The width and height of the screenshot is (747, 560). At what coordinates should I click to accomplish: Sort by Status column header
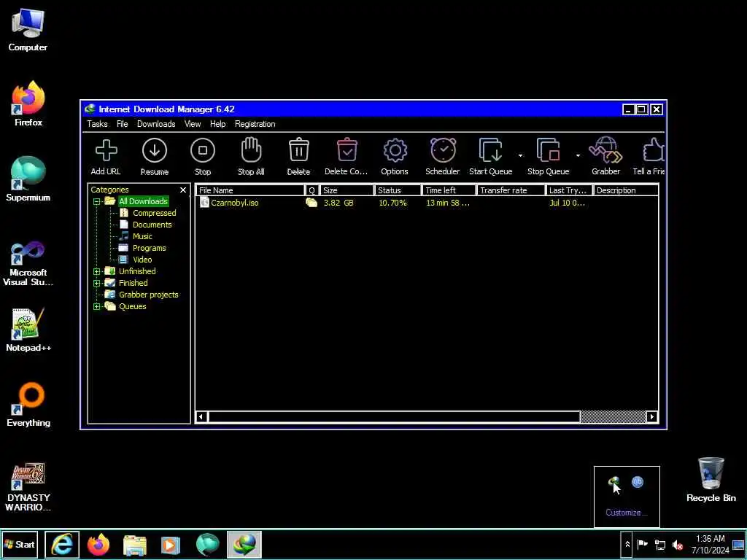398,190
